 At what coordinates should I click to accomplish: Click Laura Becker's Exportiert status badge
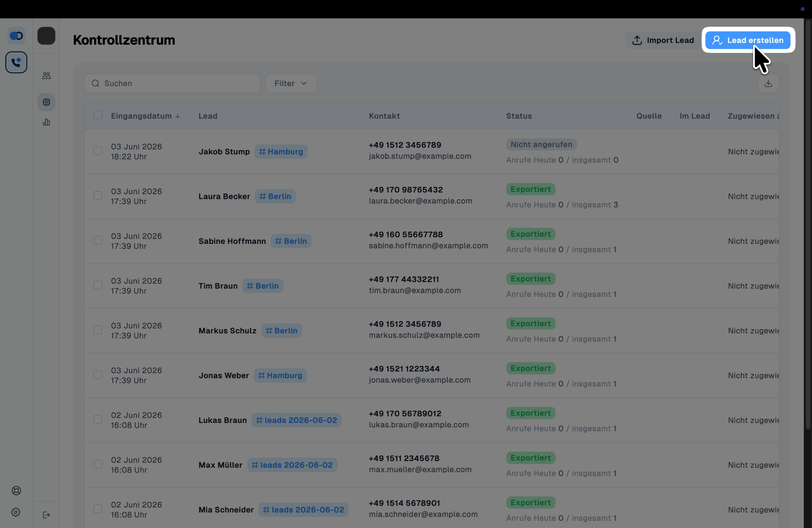pyautogui.click(x=531, y=189)
